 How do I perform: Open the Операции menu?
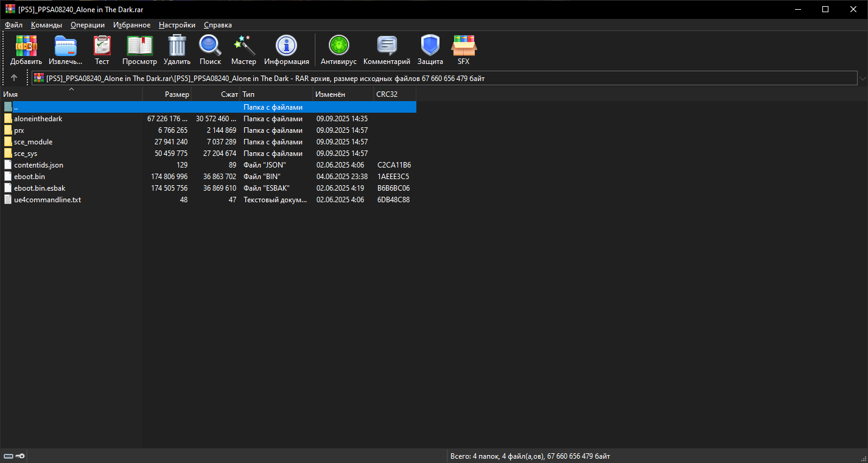click(x=88, y=25)
